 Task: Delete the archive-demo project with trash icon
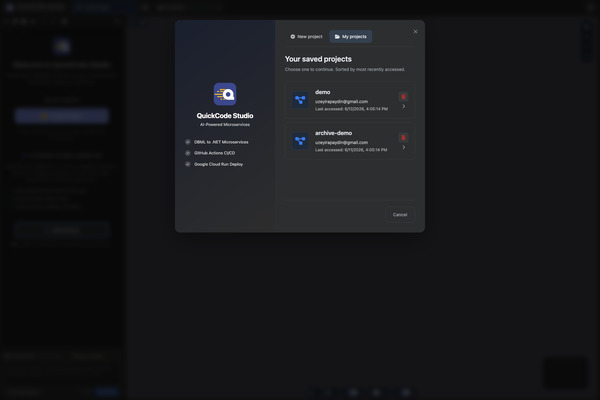click(403, 138)
